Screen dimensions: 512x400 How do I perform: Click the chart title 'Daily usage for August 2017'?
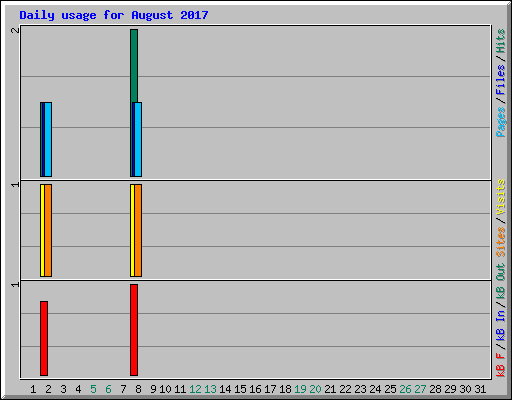[114, 15]
